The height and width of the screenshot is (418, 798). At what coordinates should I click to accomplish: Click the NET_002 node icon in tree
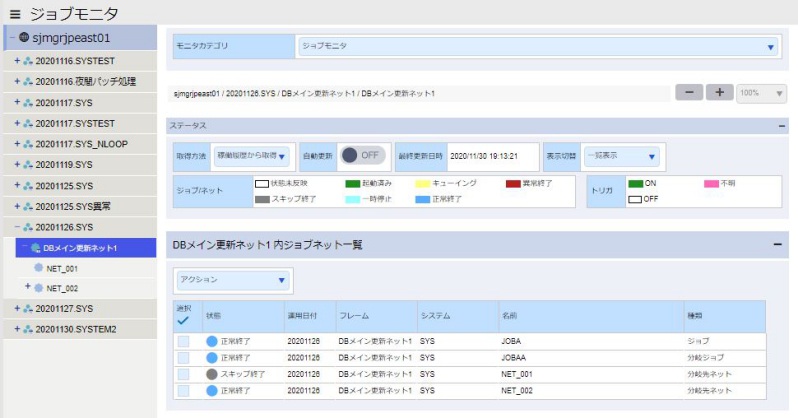click(39, 288)
